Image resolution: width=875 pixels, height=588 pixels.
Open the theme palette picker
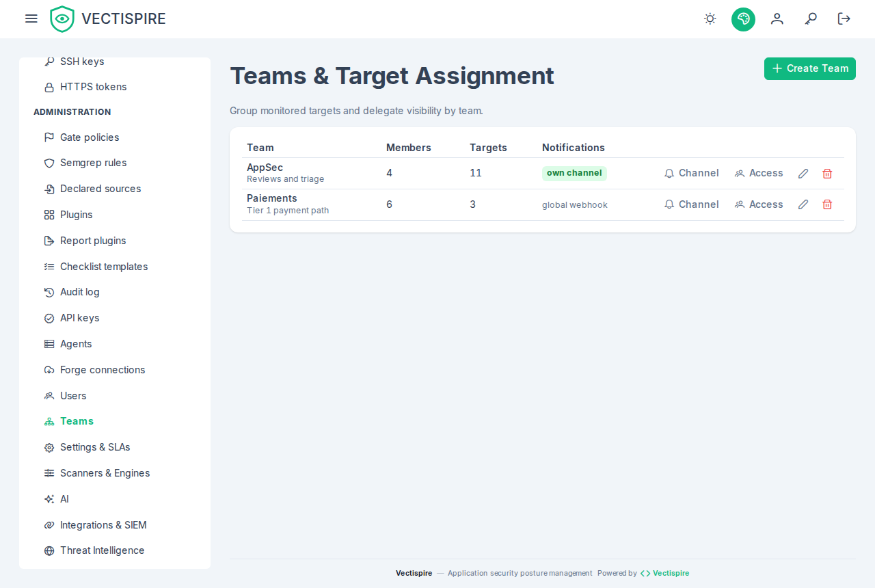pyautogui.click(x=743, y=18)
